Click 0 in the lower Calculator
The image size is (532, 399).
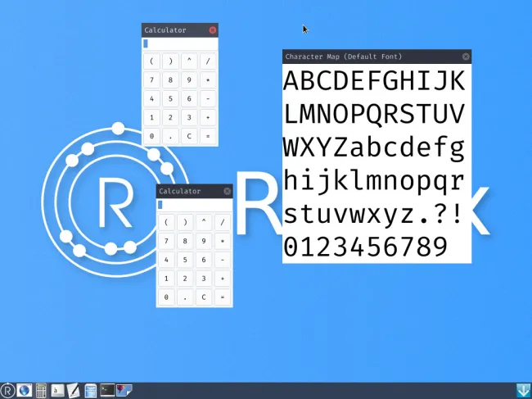pos(166,297)
